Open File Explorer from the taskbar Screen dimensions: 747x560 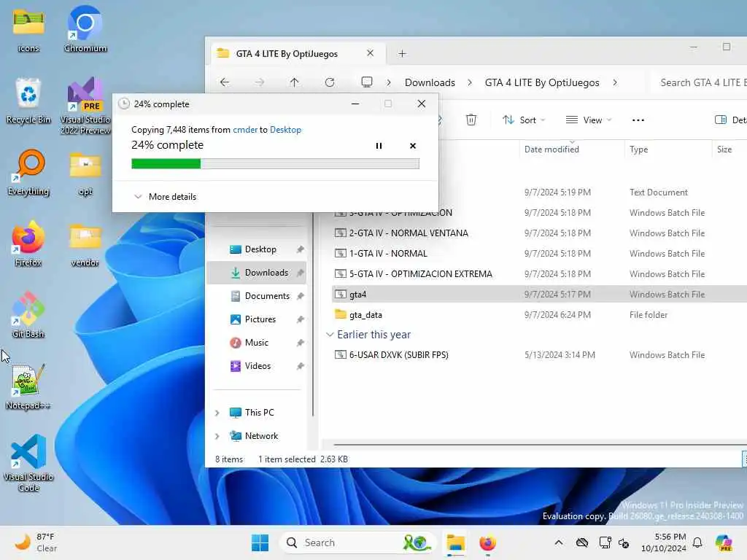pos(455,542)
